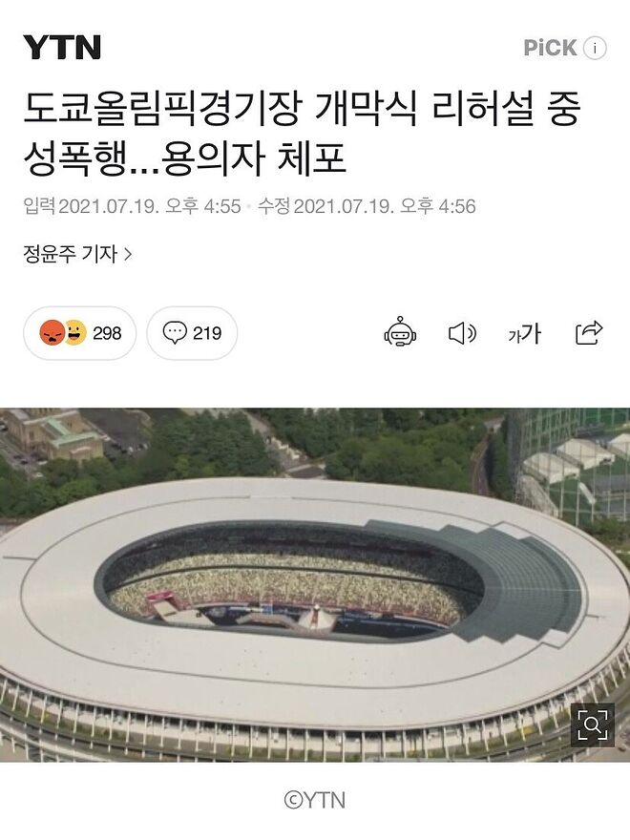Click the angry face reaction emoji
The height and width of the screenshot is (840, 630).
point(52,333)
